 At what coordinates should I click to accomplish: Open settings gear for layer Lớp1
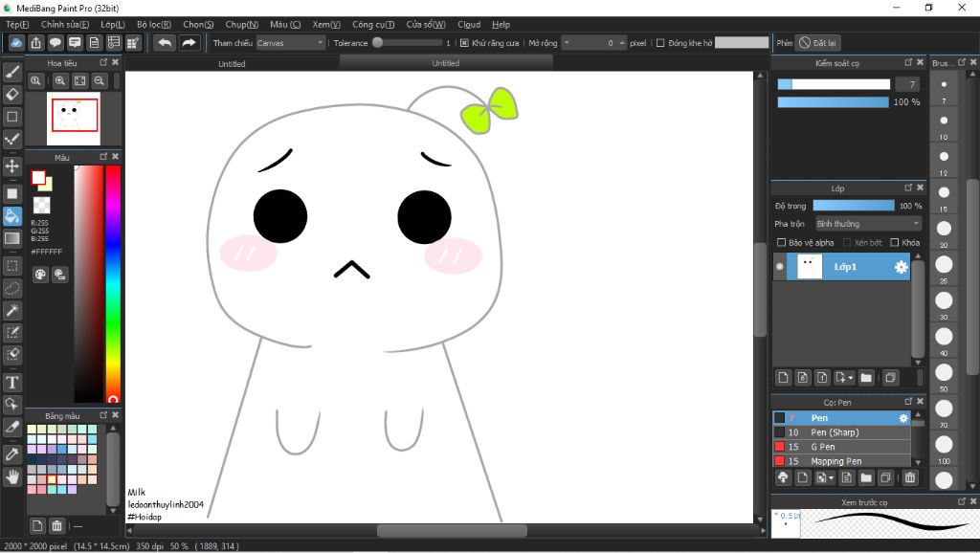(901, 267)
